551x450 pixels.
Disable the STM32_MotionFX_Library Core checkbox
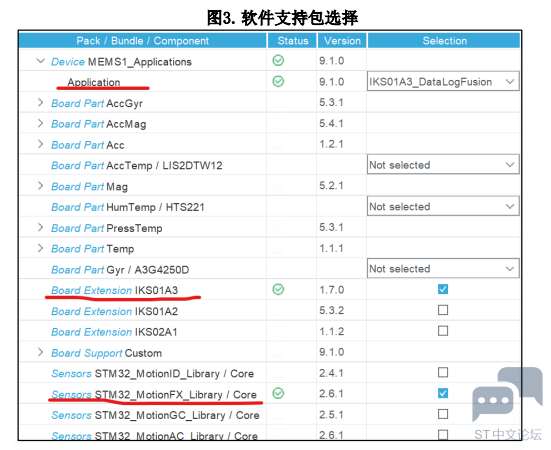(x=443, y=393)
